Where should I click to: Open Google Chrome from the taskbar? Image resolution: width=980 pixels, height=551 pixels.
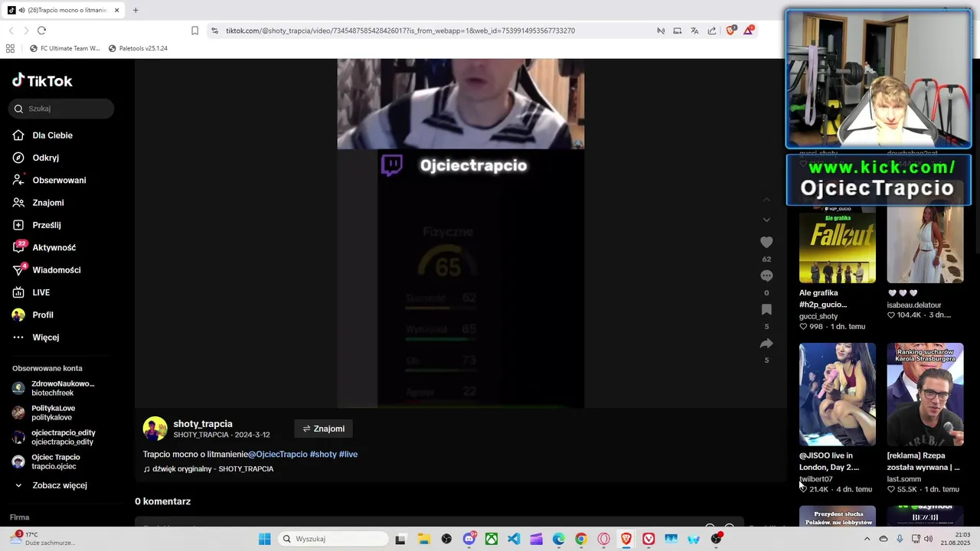(581, 539)
